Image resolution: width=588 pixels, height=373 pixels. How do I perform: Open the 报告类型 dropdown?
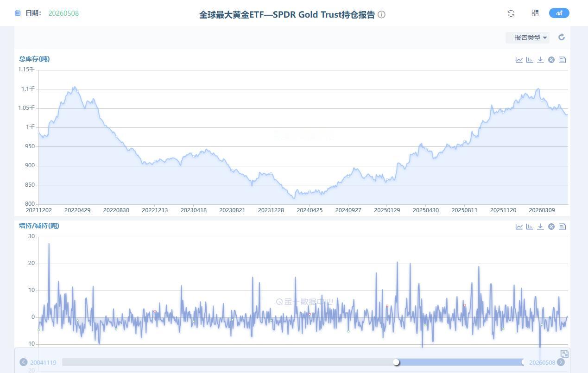[x=528, y=38]
